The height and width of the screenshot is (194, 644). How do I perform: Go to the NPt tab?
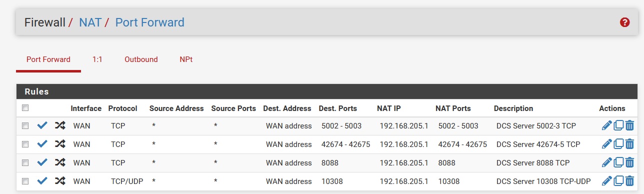tap(186, 59)
